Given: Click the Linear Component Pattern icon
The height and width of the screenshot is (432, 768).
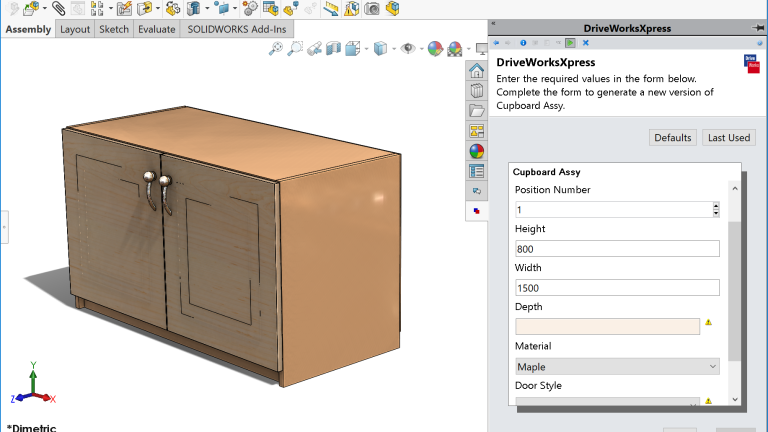Looking at the screenshot, I should (x=97, y=8).
